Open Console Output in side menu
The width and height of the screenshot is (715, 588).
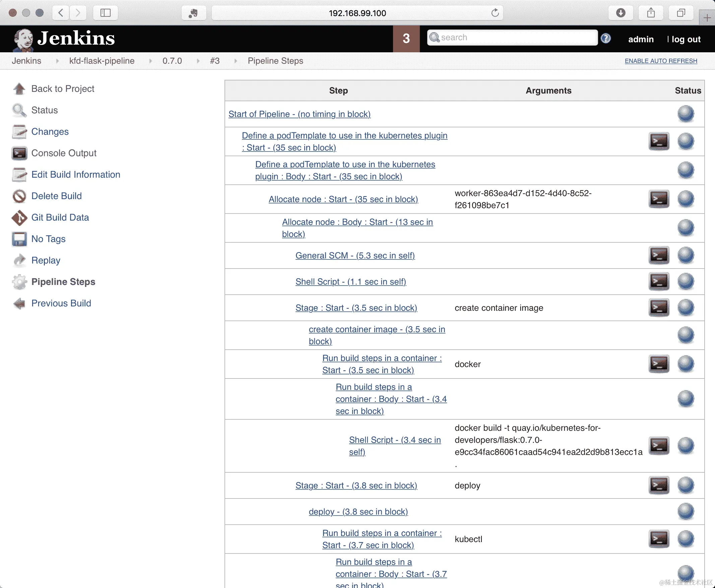tap(64, 153)
